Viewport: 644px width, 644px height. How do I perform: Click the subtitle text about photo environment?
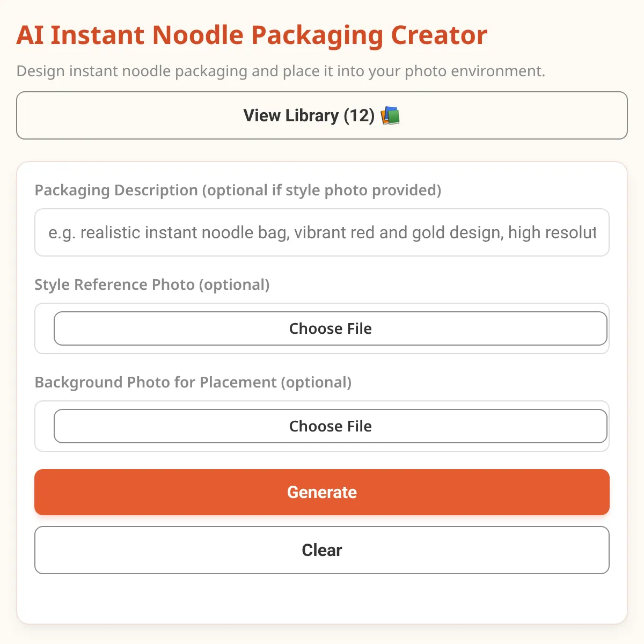(x=280, y=71)
